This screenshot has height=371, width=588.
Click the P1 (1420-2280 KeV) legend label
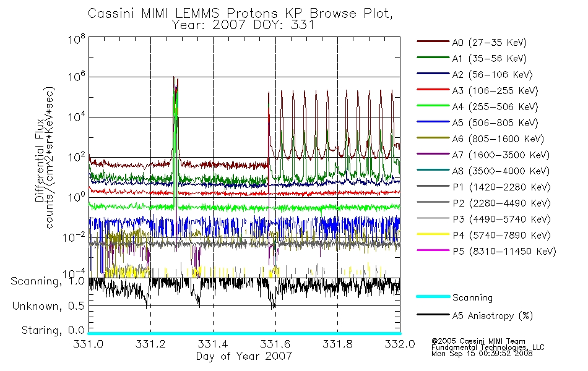coord(501,187)
